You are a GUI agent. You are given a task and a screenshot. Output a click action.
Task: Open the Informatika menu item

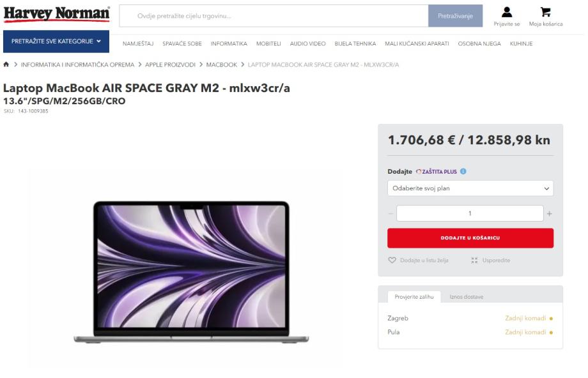229,43
